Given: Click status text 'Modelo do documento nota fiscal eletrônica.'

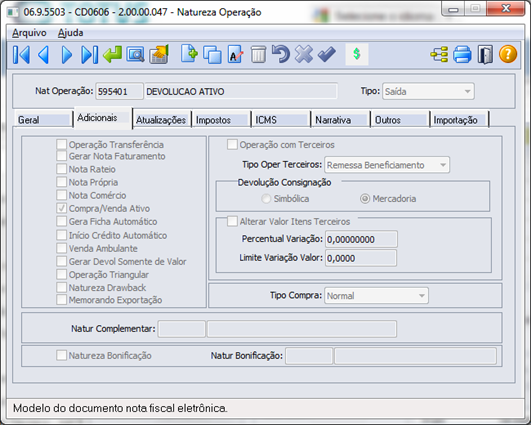Looking at the screenshot, I should pos(120,408).
